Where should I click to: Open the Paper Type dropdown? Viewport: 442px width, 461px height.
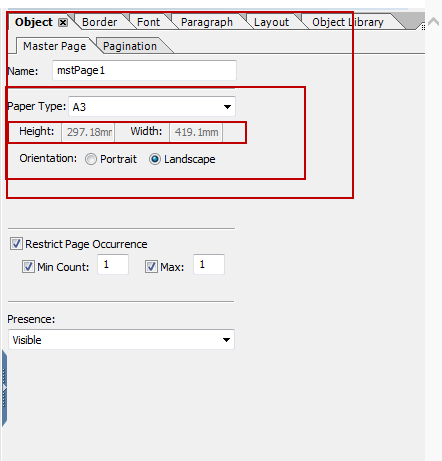pos(152,107)
